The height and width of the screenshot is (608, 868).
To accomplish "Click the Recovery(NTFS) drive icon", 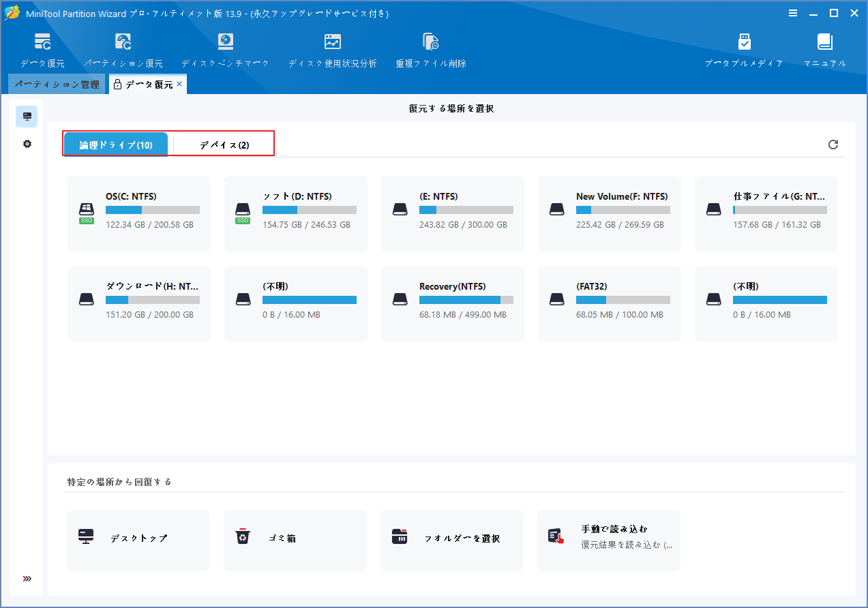I will click(x=400, y=299).
